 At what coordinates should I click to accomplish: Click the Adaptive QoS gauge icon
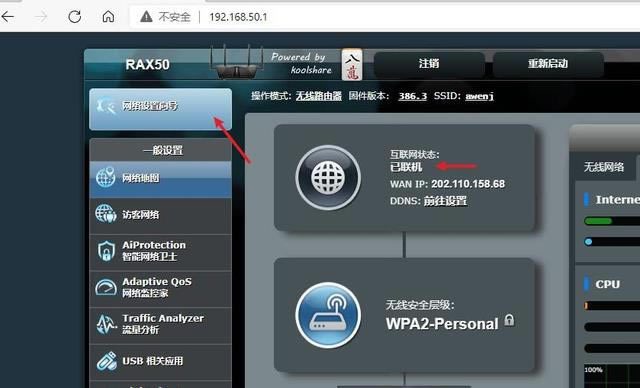tap(106, 287)
